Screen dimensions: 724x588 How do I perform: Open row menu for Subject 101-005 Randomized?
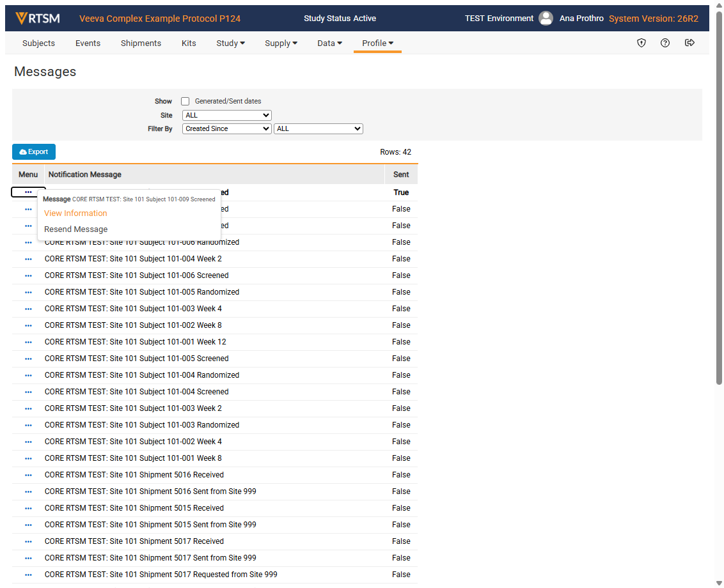tap(28, 292)
